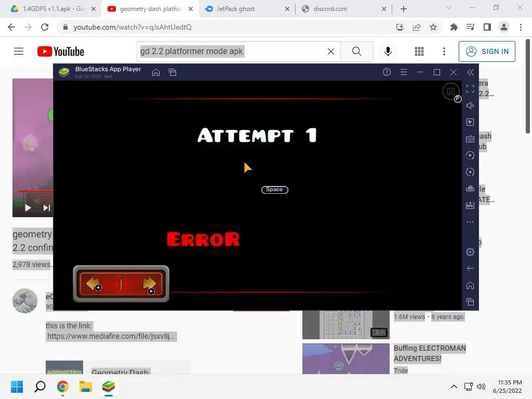Click the page vertical scrollbar
This screenshot has height=399, width=532.
528,87
